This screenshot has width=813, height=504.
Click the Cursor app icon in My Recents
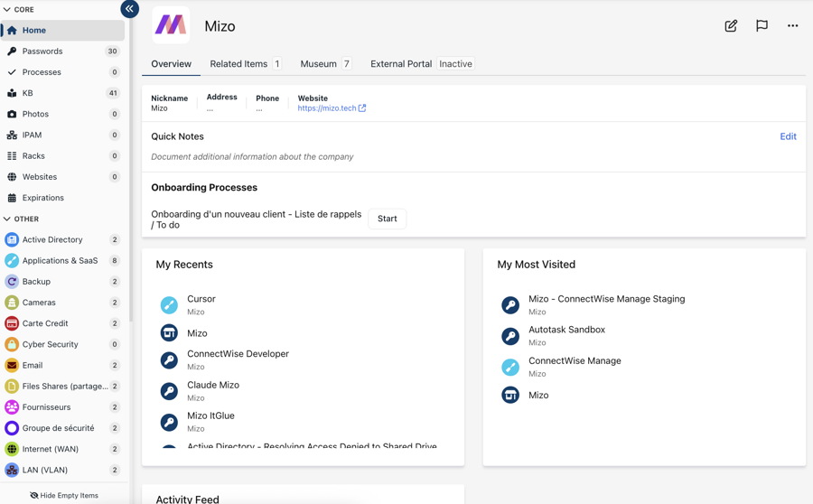(169, 305)
